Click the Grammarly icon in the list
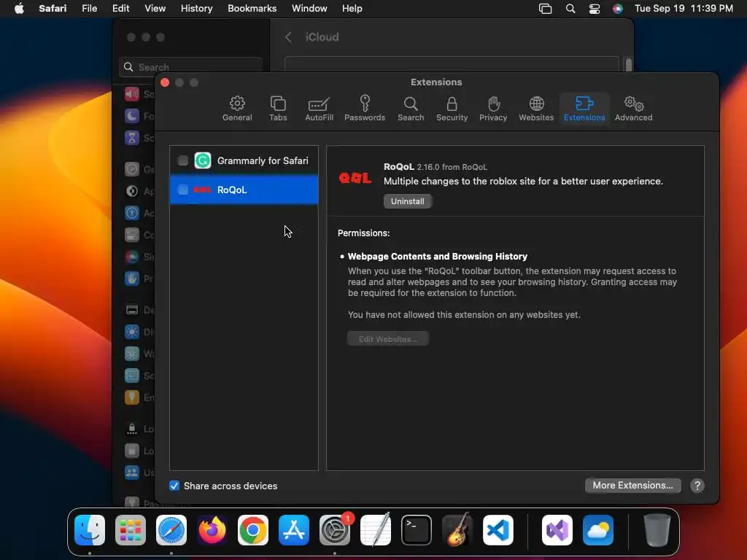747x560 pixels. [x=203, y=160]
